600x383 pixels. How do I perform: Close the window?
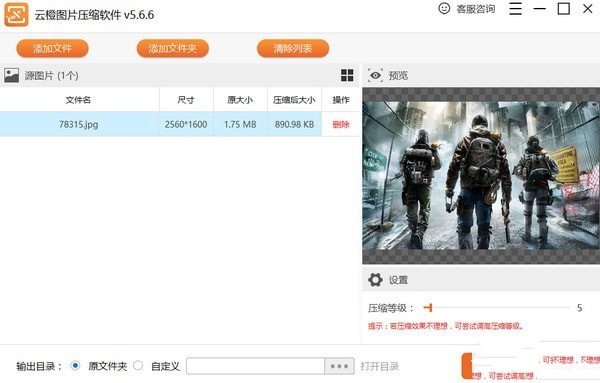(x=588, y=8)
